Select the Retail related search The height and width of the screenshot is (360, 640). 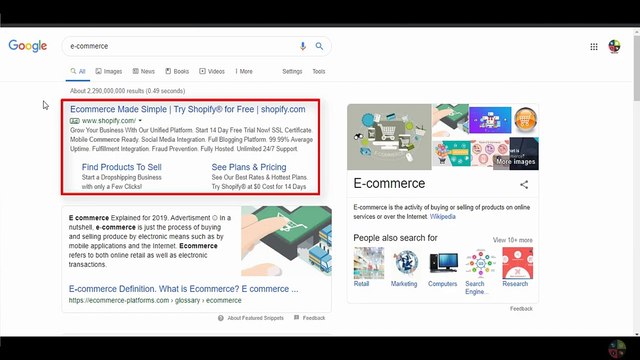pos(369,267)
